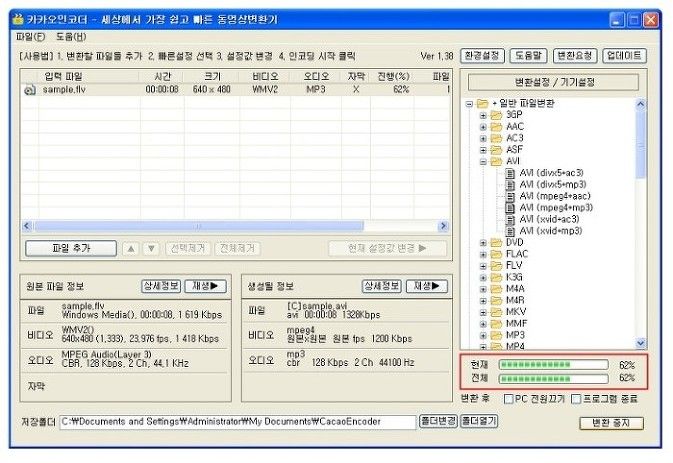Click the 파일 추가 button
The height and width of the screenshot is (463, 673).
(x=71, y=248)
